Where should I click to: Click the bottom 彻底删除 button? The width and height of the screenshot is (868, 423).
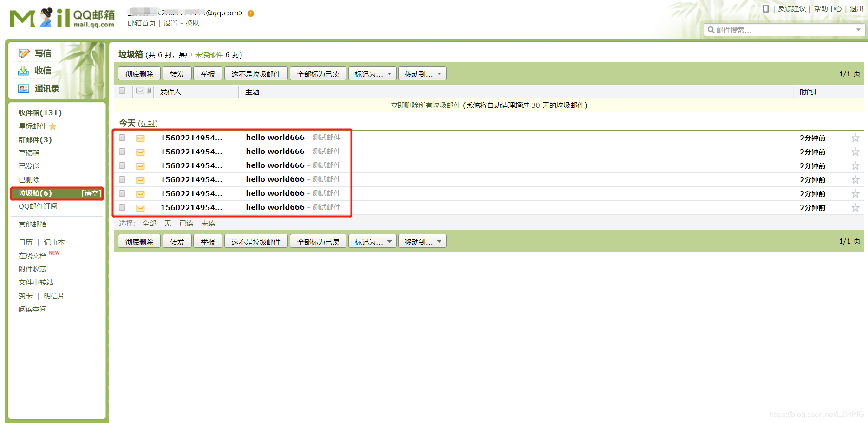[139, 242]
